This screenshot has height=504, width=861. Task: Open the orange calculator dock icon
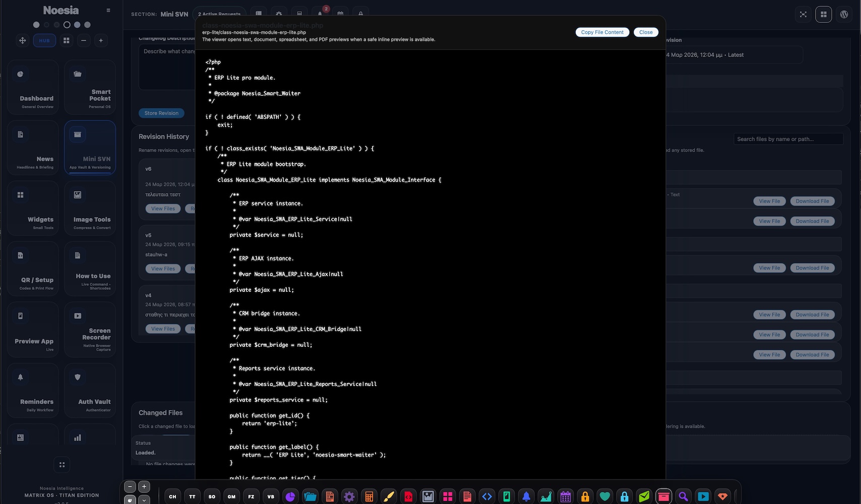369,496
